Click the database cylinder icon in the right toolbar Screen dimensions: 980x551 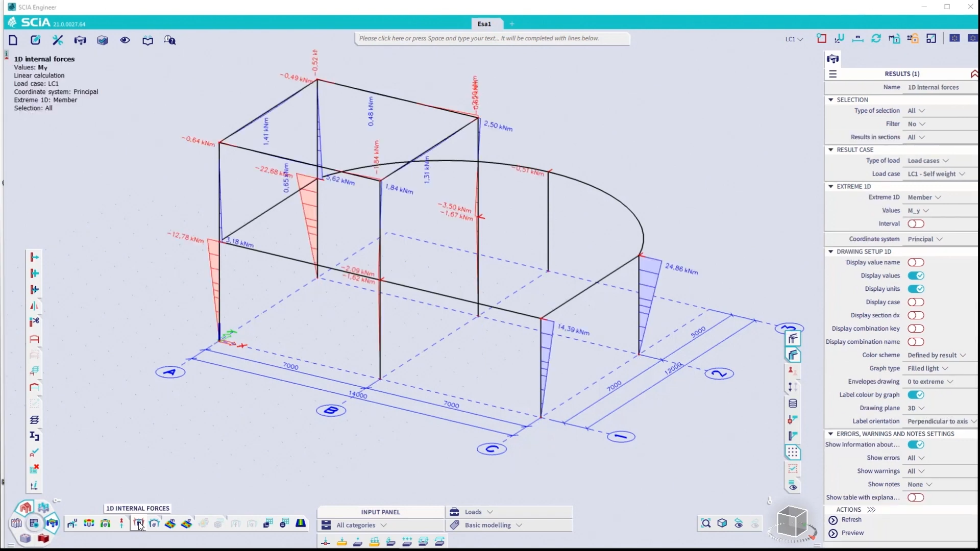(x=793, y=404)
